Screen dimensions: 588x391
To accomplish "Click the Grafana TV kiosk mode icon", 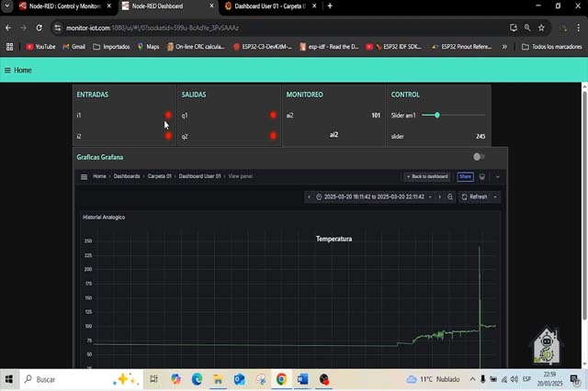I will click(482, 176).
